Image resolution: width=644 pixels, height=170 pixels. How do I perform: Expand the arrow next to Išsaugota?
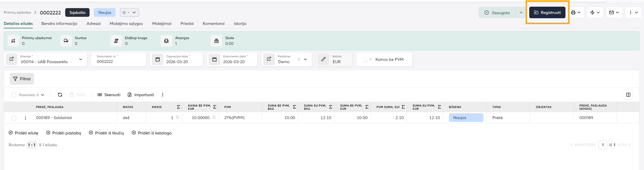521,12
